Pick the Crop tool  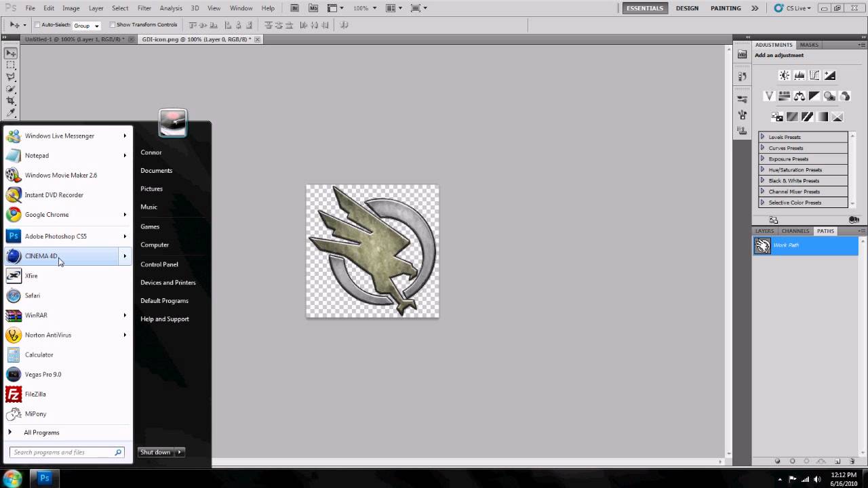coord(11,100)
